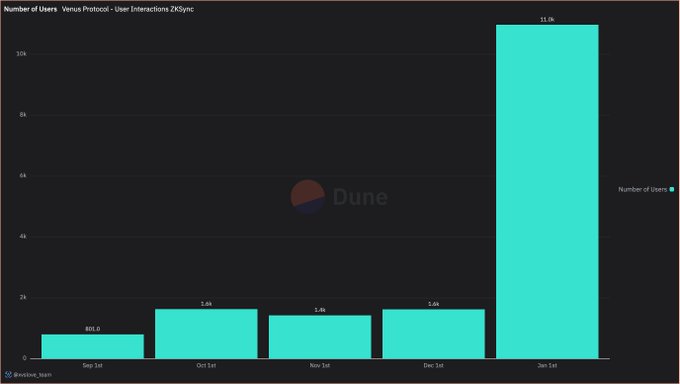Viewport: 680px width, 384px height.
Task: Click the Nov 1st axis label
Action: [320, 365]
